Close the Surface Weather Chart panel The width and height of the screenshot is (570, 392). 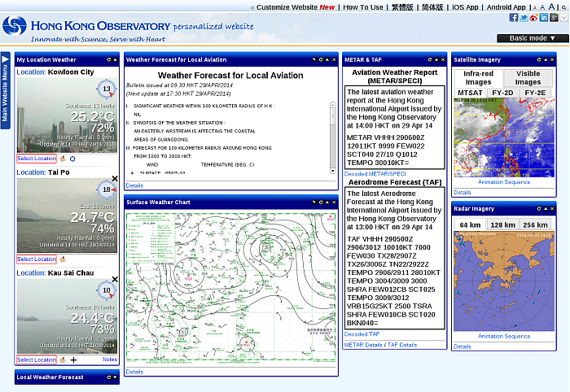tap(334, 203)
